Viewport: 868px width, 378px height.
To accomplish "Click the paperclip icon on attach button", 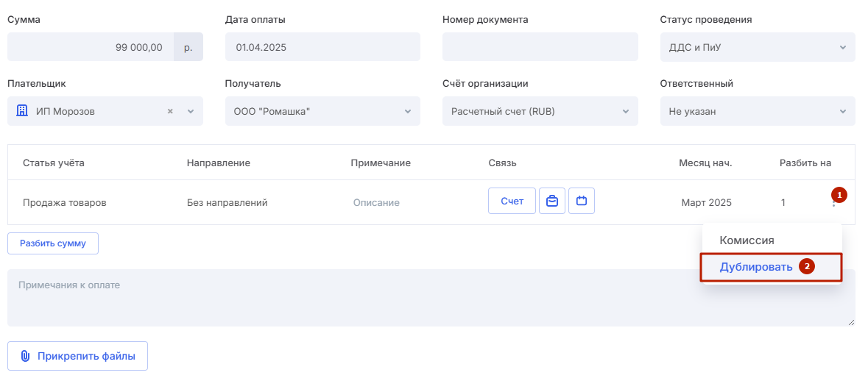I will [25, 356].
